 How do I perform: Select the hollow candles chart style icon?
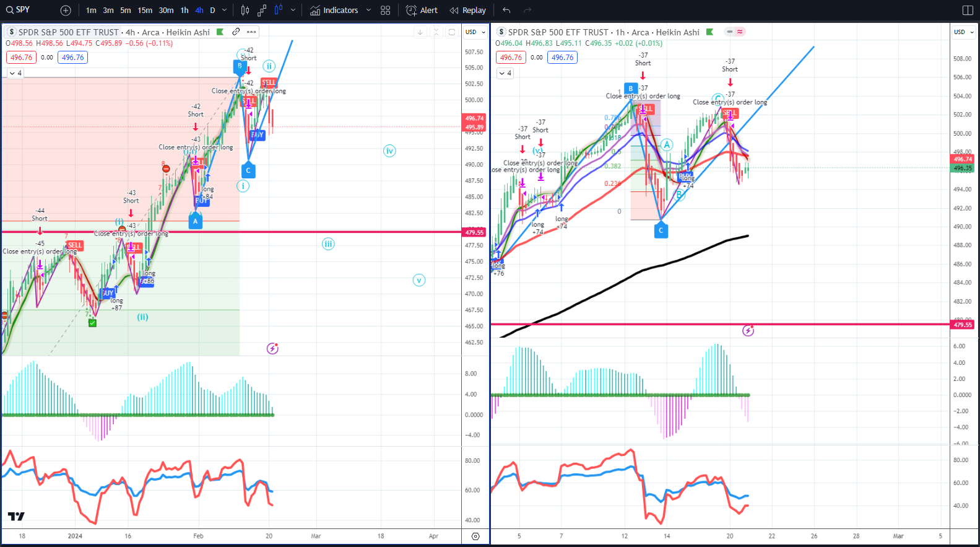click(x=279, y=11)
